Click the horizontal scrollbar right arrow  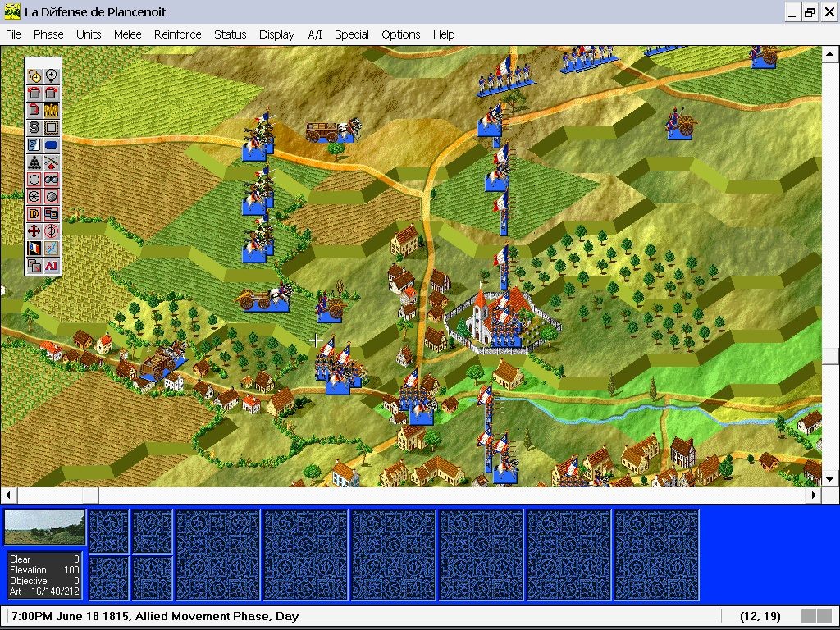point(814,495)
